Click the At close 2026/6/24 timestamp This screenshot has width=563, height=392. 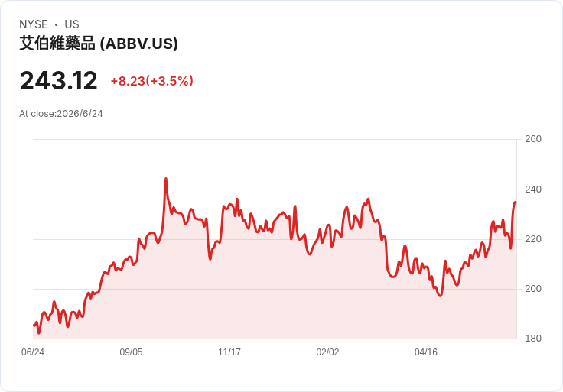(x=61, y=114)
